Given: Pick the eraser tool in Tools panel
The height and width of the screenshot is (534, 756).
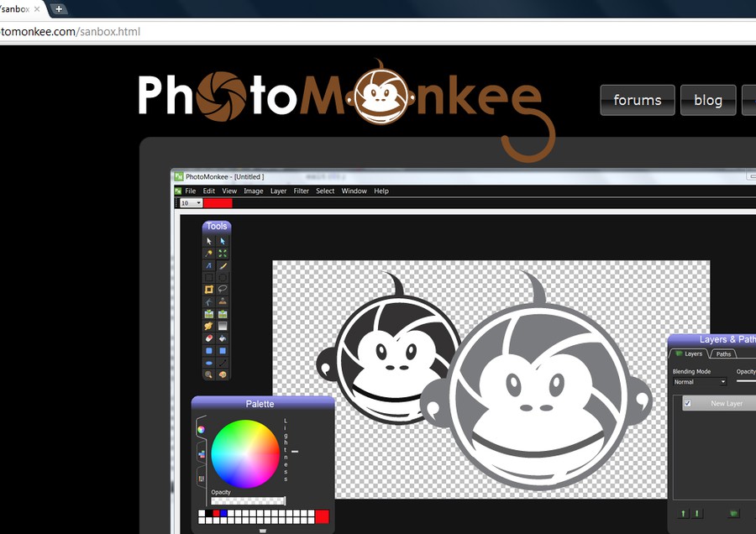Looking at the screenshot, I should [209, 338].
